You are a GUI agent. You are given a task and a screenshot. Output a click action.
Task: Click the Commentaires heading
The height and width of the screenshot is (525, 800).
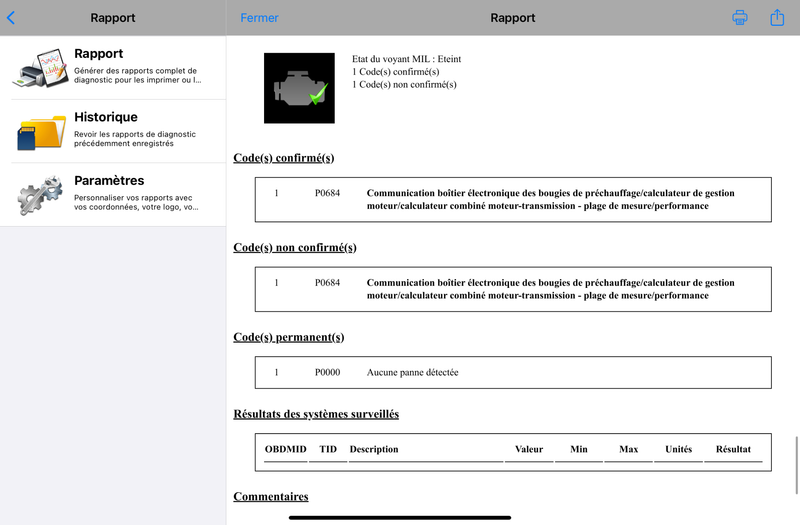(x=270, y=497)
